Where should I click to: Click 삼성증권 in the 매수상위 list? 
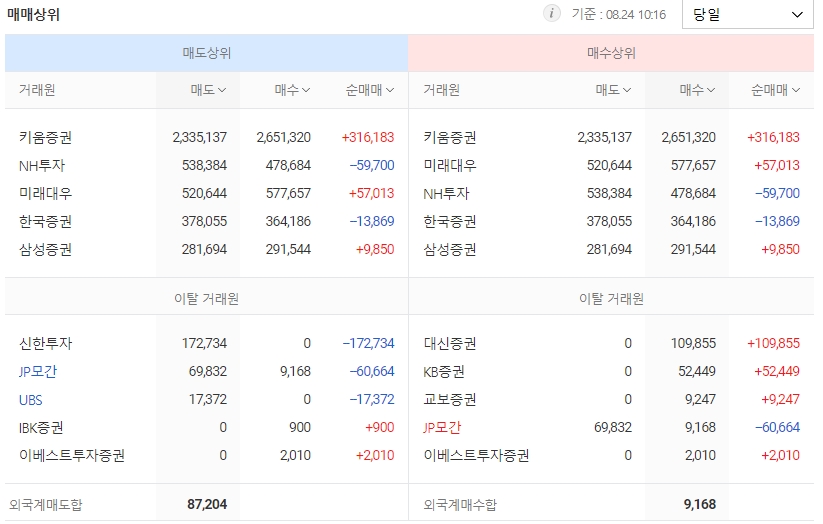pos(450,249)
